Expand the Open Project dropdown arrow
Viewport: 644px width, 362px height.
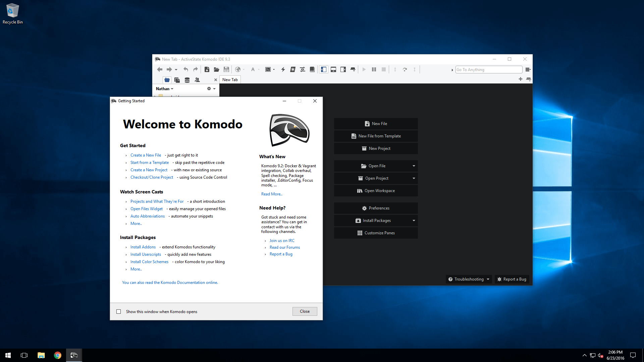pyautogui.click(x=414, y=178)
